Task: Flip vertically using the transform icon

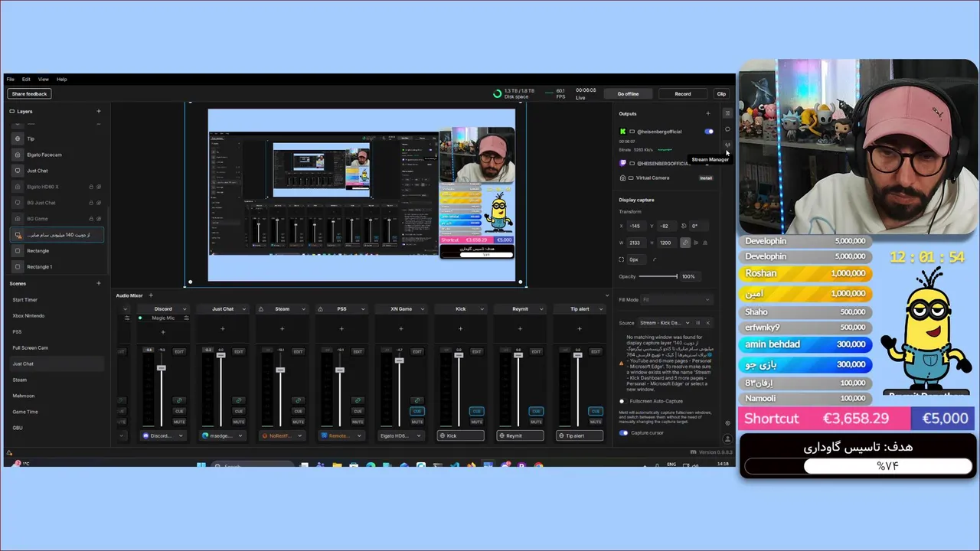Action: pyautogui.click(x=705, y=243)
